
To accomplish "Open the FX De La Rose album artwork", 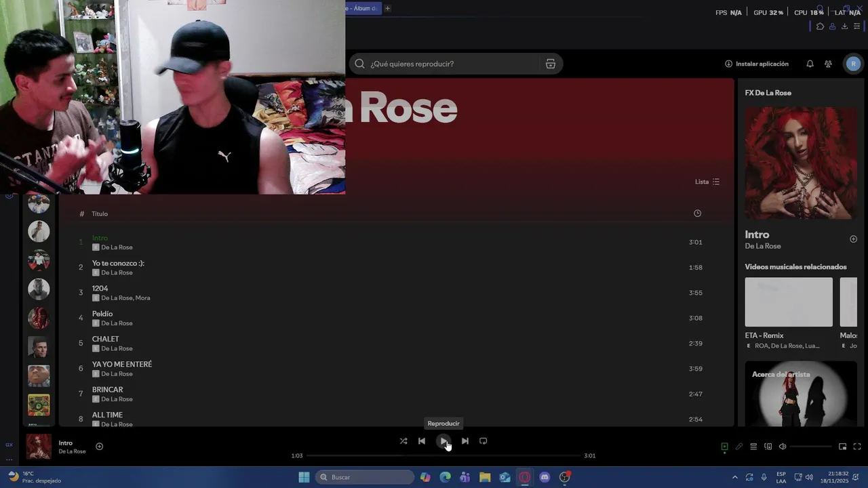I will [801, 163].
